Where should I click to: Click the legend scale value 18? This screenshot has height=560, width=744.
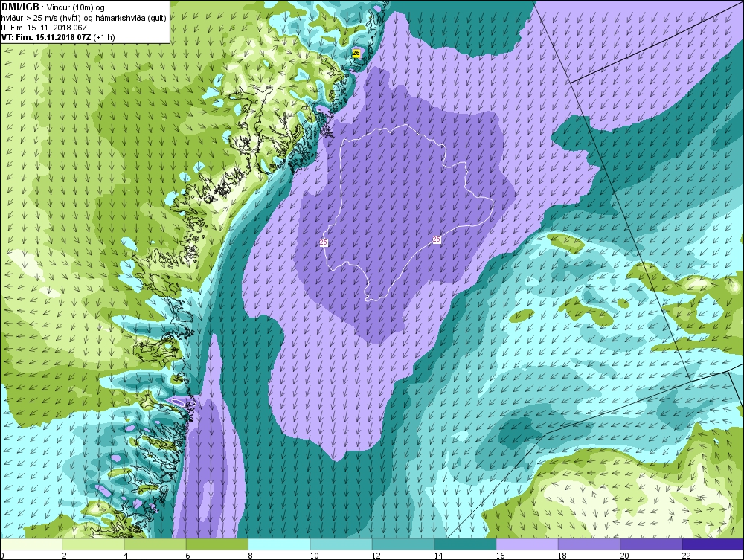click(x=562, y=556)
